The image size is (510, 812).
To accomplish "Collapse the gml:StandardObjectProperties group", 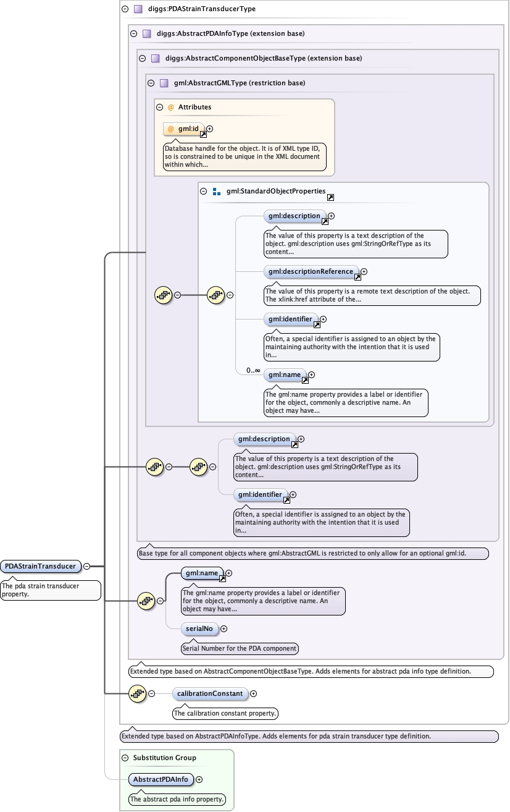I will pyautogui.click(x=204, y=192).
